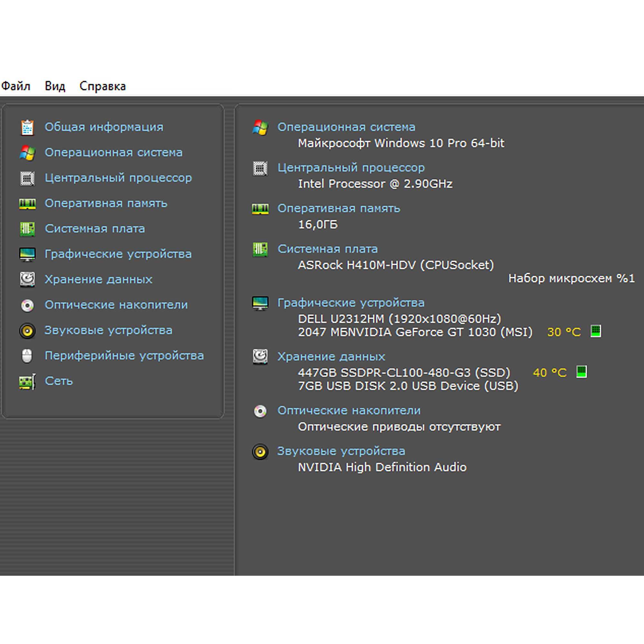Image resolution: width=644 pixels, height=644 pixels.
Task: Click the Майкрософт Windows 10 Pro 64-bit text
Action: tap(401, 143)
